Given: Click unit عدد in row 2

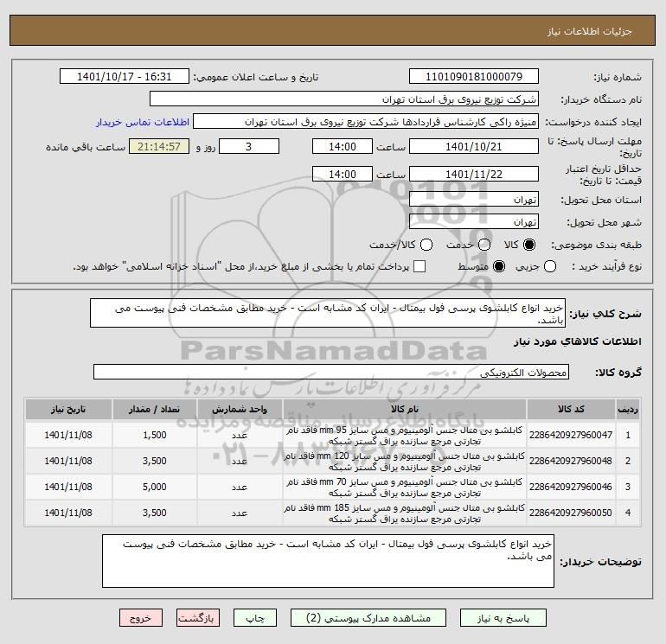Looking at the screenshot, I should click(240, 462).
